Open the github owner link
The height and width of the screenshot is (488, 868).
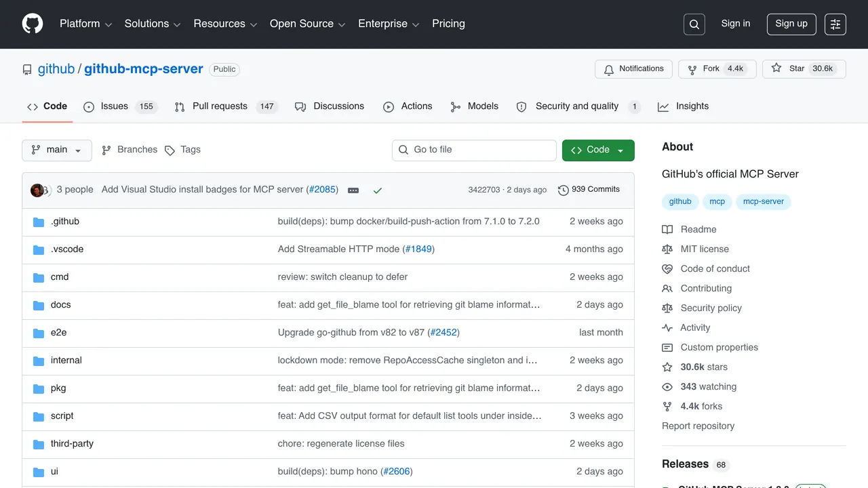tap(56, 69)
